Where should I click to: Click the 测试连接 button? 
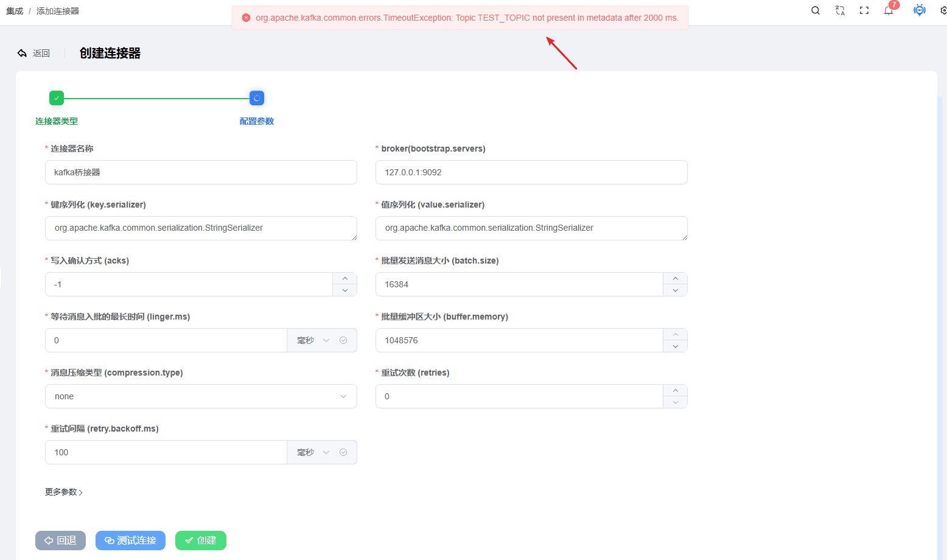(x=130, y=541)
